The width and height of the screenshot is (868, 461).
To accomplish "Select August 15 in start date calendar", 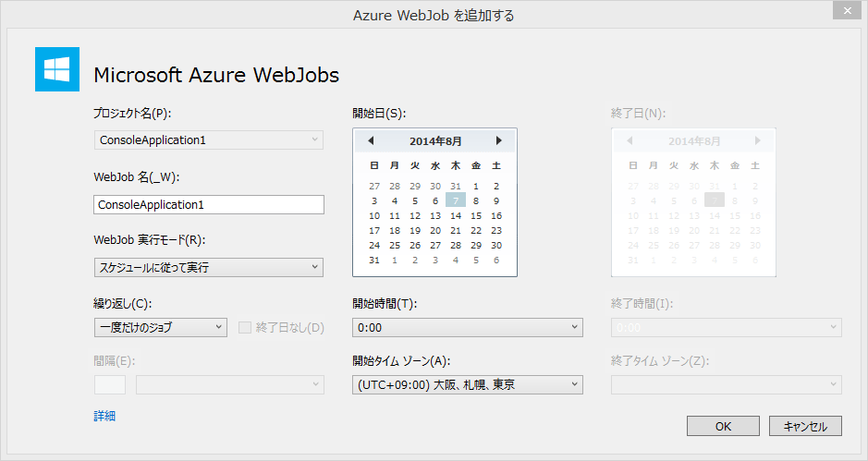I will click(476, 216).
